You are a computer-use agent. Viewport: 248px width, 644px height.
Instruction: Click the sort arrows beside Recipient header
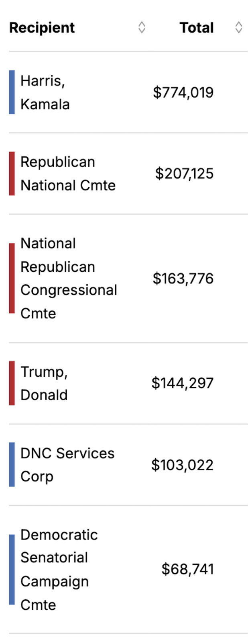tap(142, 27)
